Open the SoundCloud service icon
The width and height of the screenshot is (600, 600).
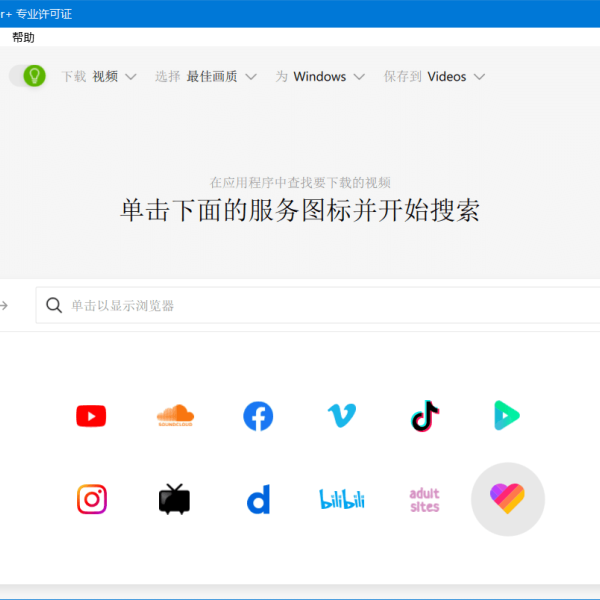coord(175,416)
